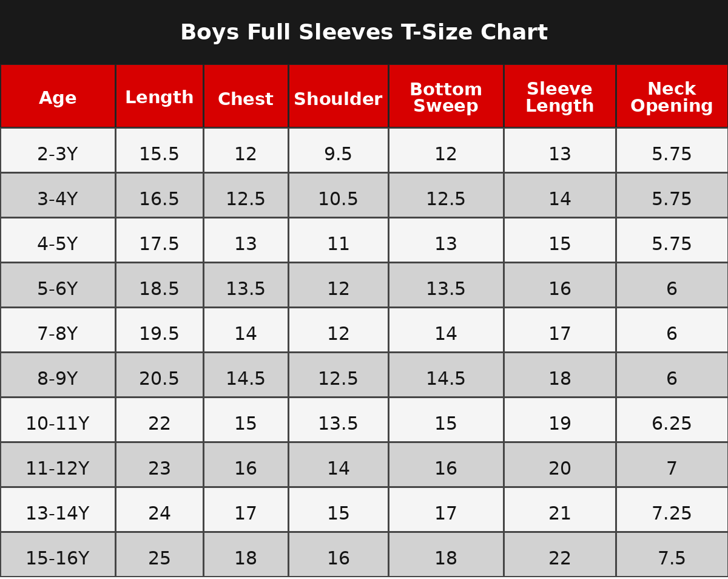Select the 20.5 length value

[160, 379]
